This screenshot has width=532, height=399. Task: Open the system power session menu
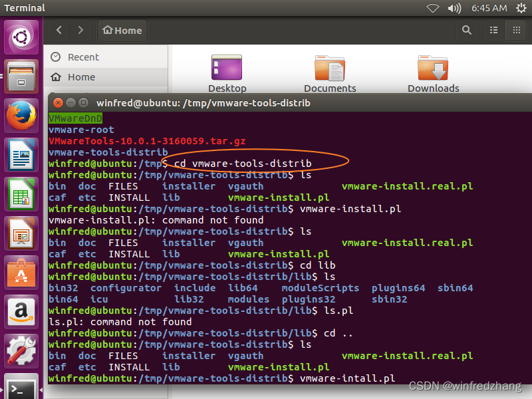(521, 8)
